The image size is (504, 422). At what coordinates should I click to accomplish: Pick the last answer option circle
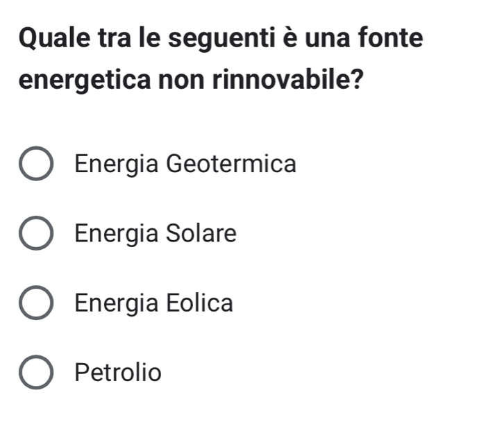click(x=35, y=373)
